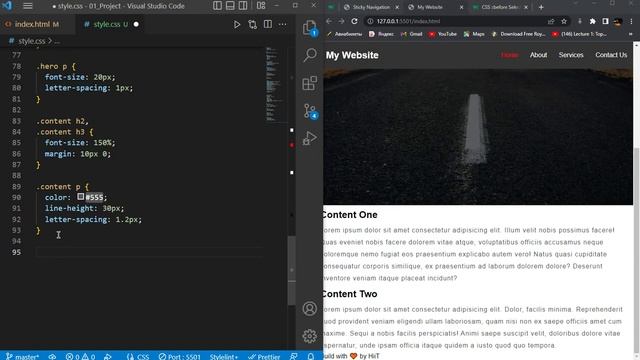Click the Stylelint status bar item
Screen dimensions: 640x360
(224, 356)
